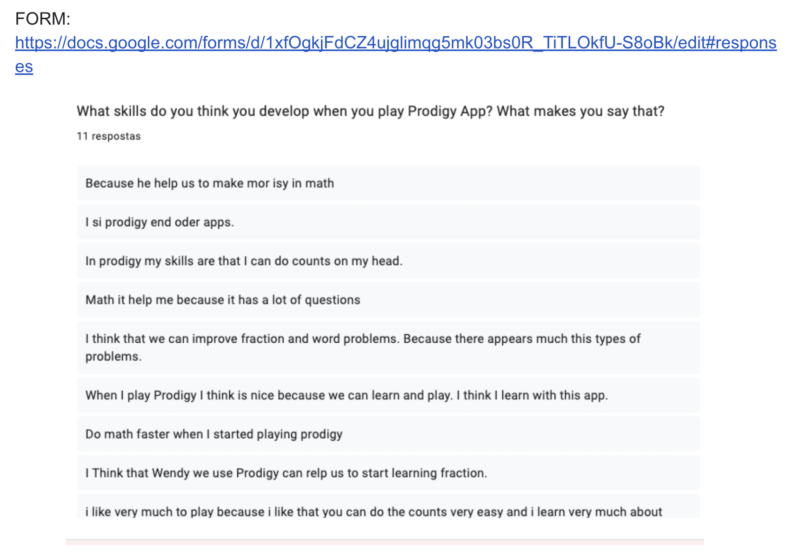Image resolution: width=800 pixels, height=558 pixels.
Task: Click the "11 respostas" response count
Action: [108, 134]
